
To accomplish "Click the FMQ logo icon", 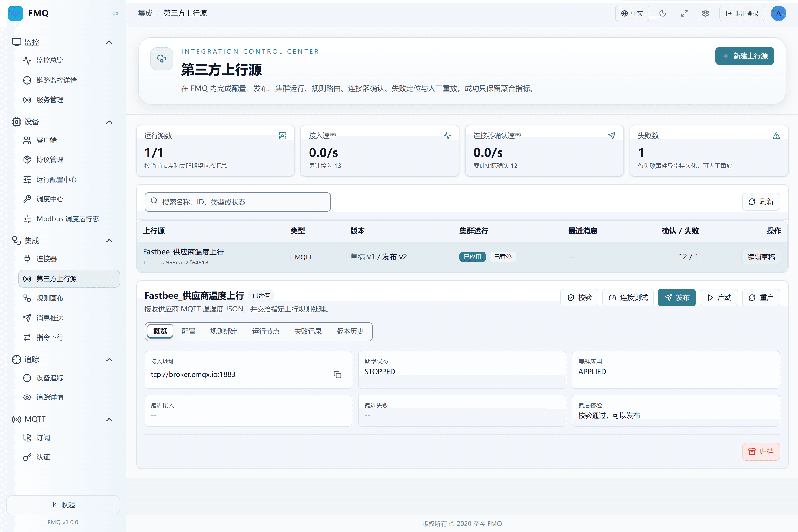I will pos(15,13).
